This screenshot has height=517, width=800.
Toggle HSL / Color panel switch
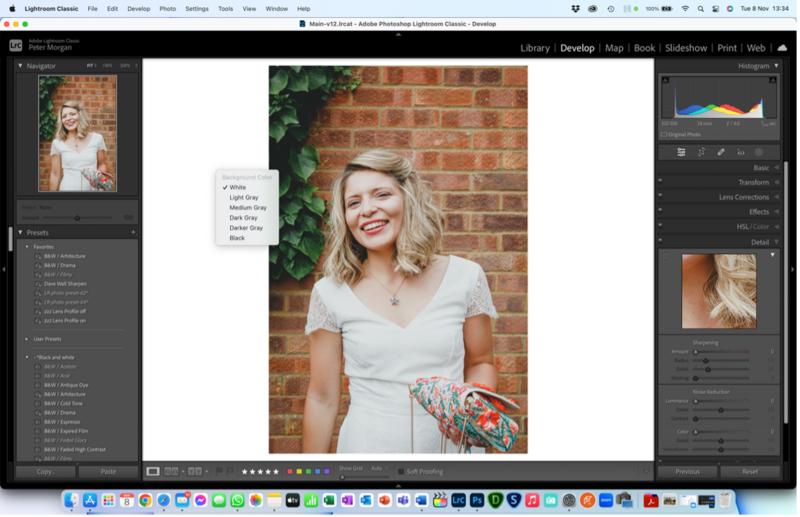coord(661,225)
